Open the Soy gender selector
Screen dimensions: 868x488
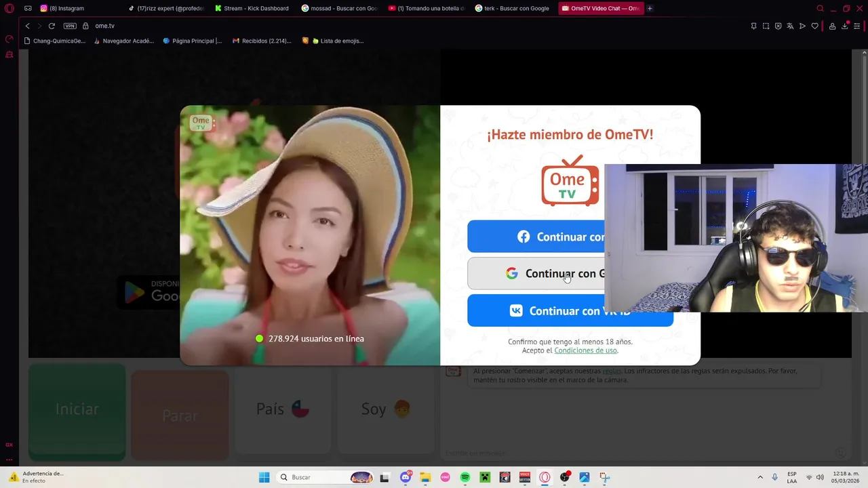[x=386, y=409]
